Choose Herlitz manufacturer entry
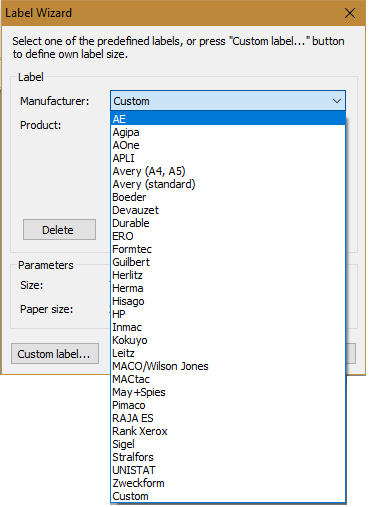 tap(228, 275)
